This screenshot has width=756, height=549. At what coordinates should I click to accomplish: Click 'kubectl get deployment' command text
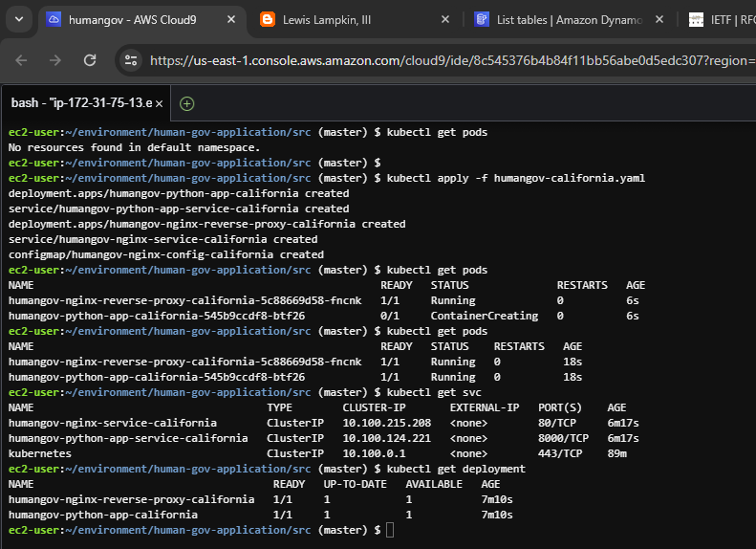[x=456, y=469]
